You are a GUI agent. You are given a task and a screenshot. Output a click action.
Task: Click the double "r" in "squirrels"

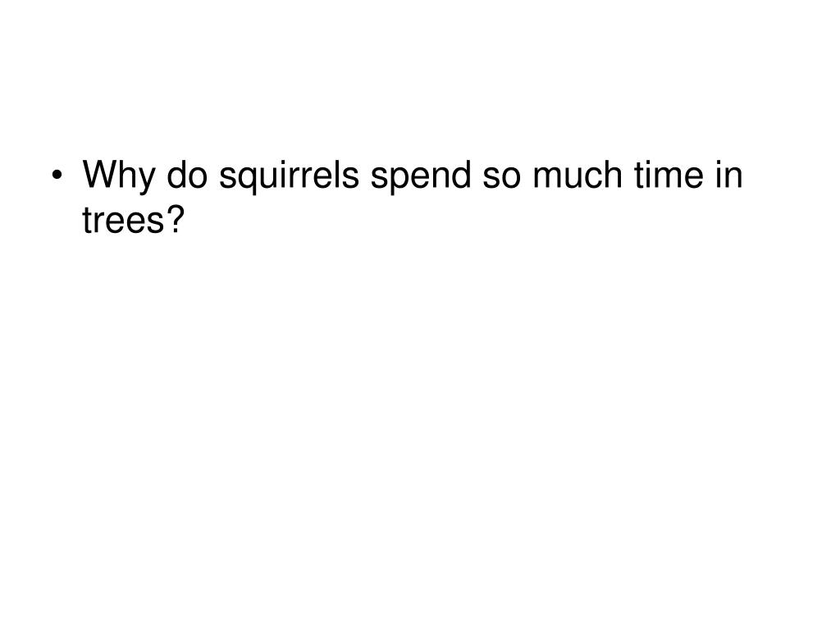[x=302, y=179]
